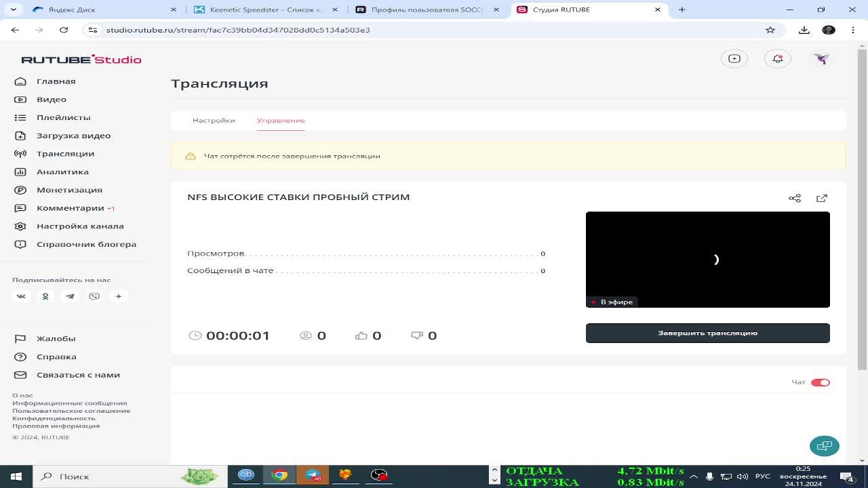Click the Viber social icon
Viewport: 868px width, 488px height.
pos(94,296)
